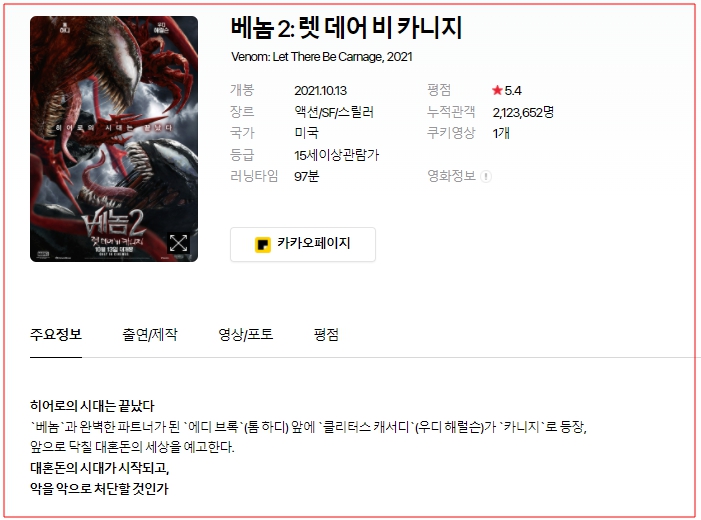The width and height of the screenshot is (701, 520).
Task: Open the 카카오페이지 button
Action: (303, 244)
